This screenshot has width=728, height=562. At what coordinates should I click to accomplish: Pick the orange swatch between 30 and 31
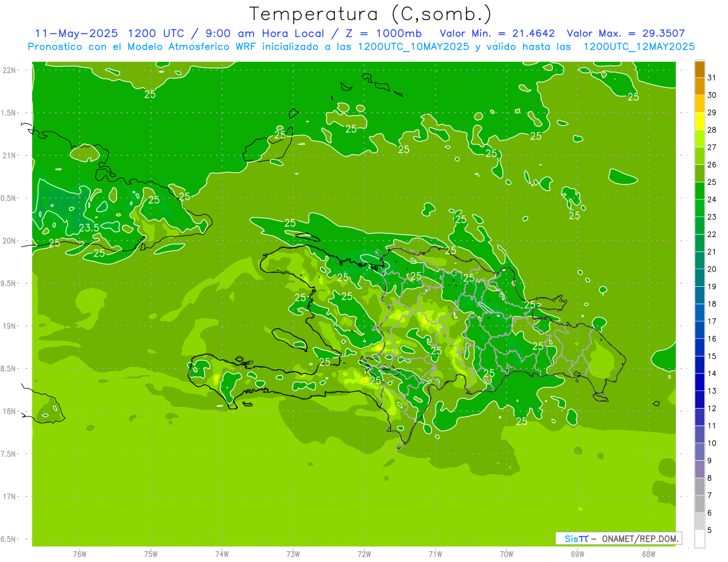[x=699, y=87]
